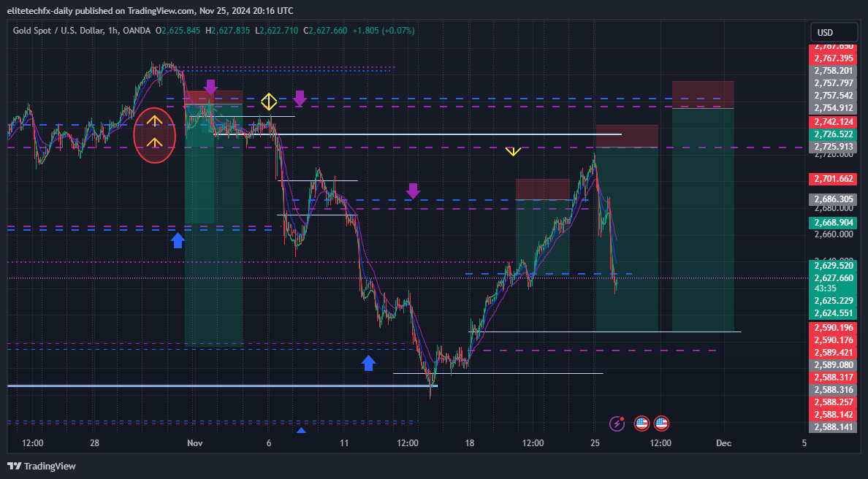Click the elitetechfx-daily published header text
The height and width of the screenshot is (479, 868).
coord(150,10)
